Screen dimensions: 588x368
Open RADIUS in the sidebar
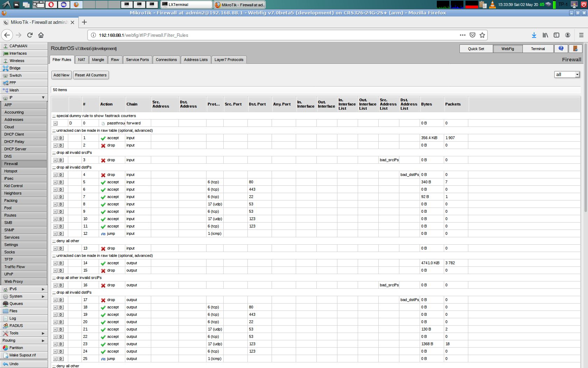pos(24,326)
